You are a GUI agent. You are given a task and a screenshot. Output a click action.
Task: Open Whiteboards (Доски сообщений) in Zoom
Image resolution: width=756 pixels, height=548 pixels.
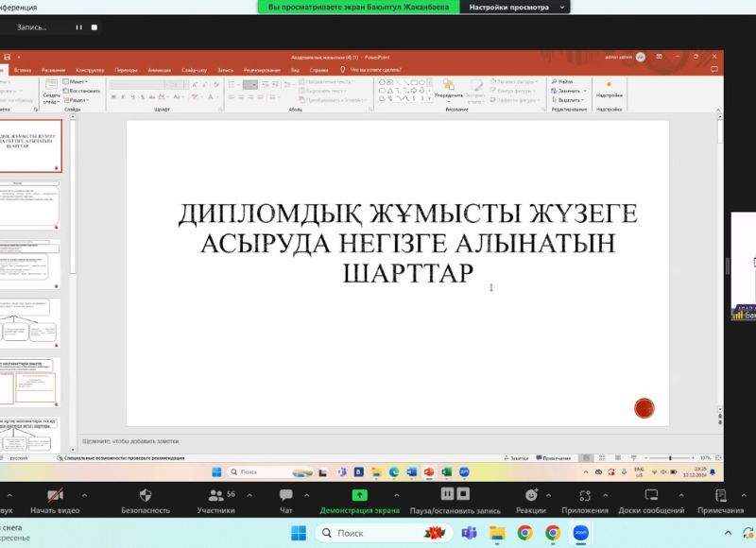point(651,495)
